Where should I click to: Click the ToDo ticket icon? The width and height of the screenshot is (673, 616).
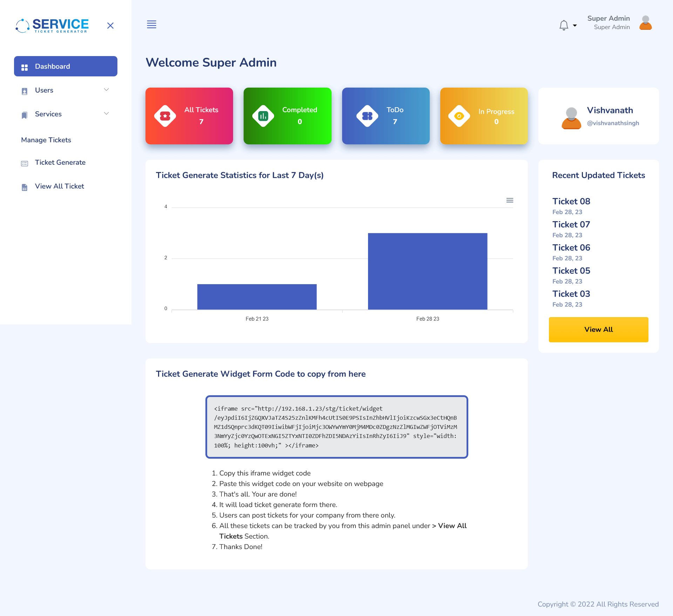[x=367, y=116]
